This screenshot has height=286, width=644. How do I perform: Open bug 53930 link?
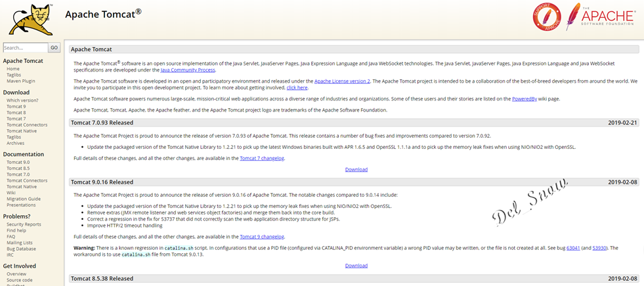[x=599, y=248]
